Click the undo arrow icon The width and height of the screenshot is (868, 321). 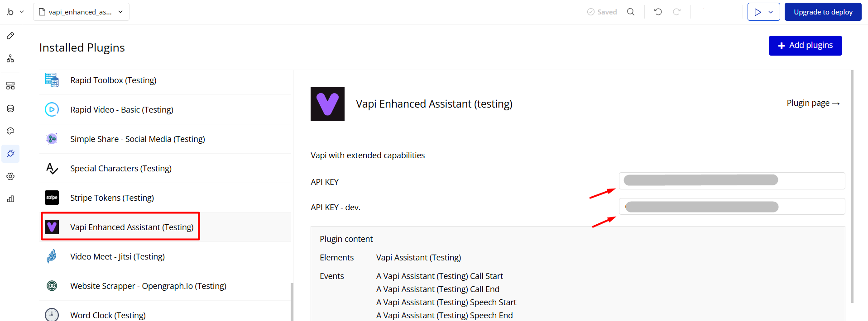(x=658, y=12)
